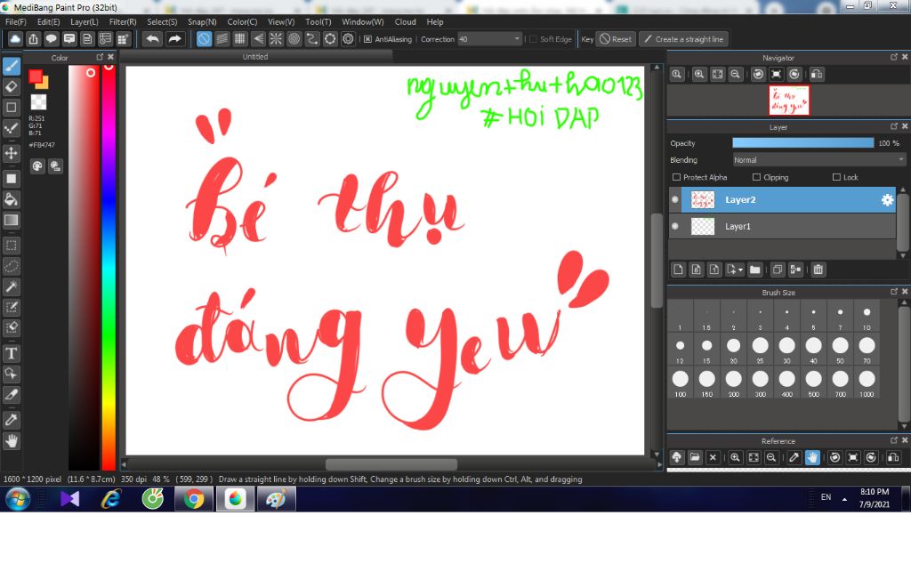
Task: Open Chrome from taskbar
Action: 194,499
